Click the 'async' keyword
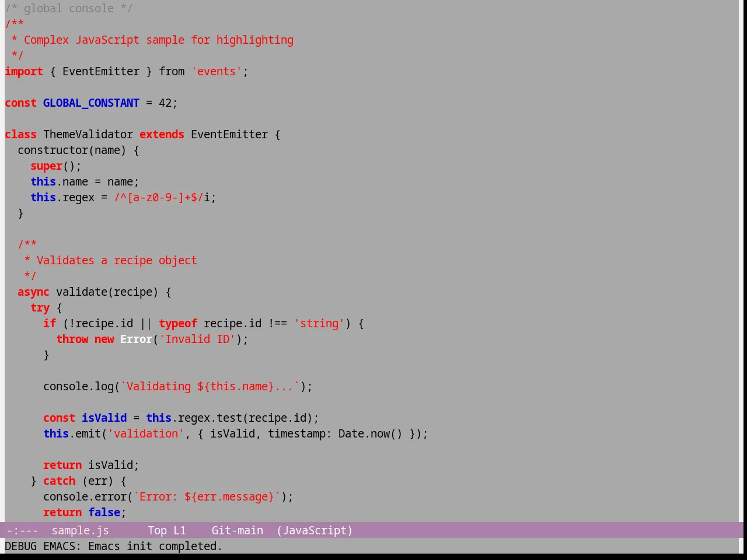This screenshot has width=747, height=560. tap(33, 292)
